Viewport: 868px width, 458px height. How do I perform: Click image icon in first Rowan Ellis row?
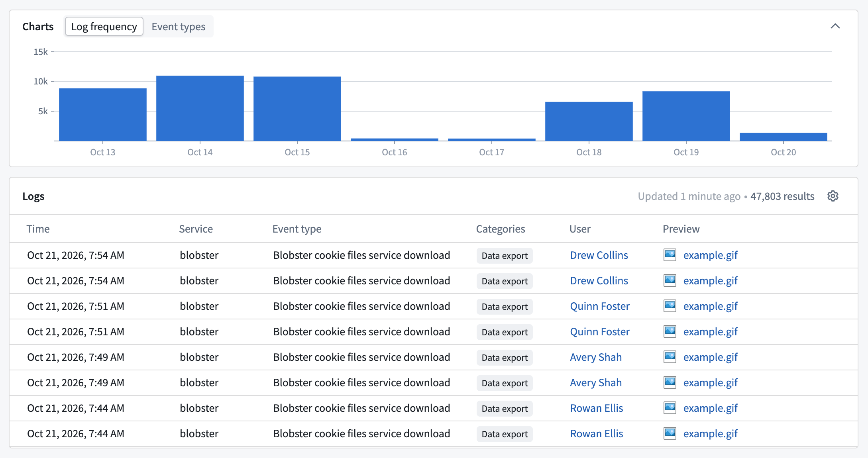pyautogui.click(x=670, y=408)
